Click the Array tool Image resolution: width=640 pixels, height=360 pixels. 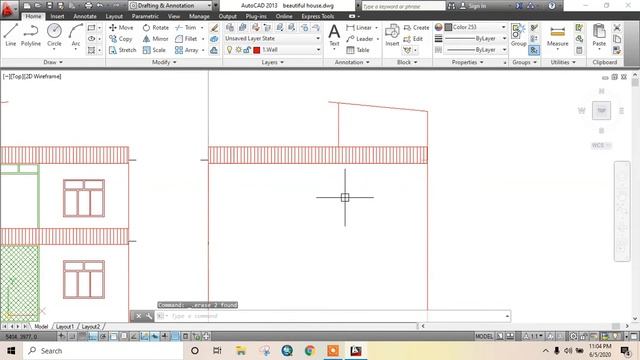coord(187,50)
